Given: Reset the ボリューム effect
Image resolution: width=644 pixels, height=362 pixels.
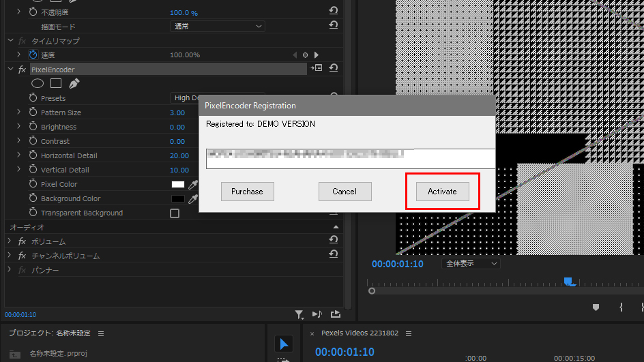Looking at the screenshot, I should pos(334,240).
